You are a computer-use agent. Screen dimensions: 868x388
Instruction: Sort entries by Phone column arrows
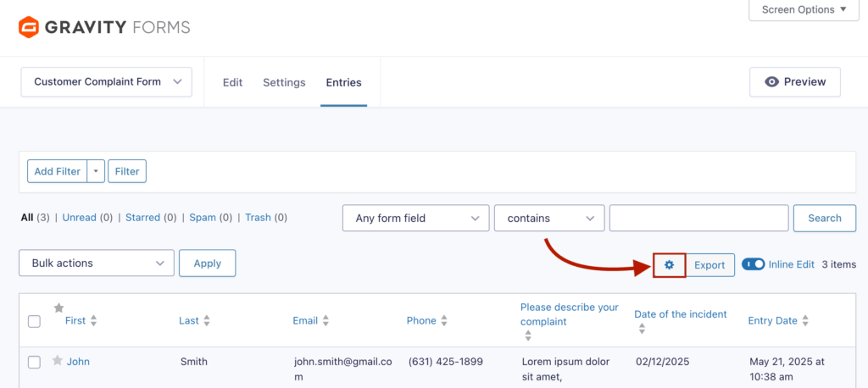tap(444, 321)
